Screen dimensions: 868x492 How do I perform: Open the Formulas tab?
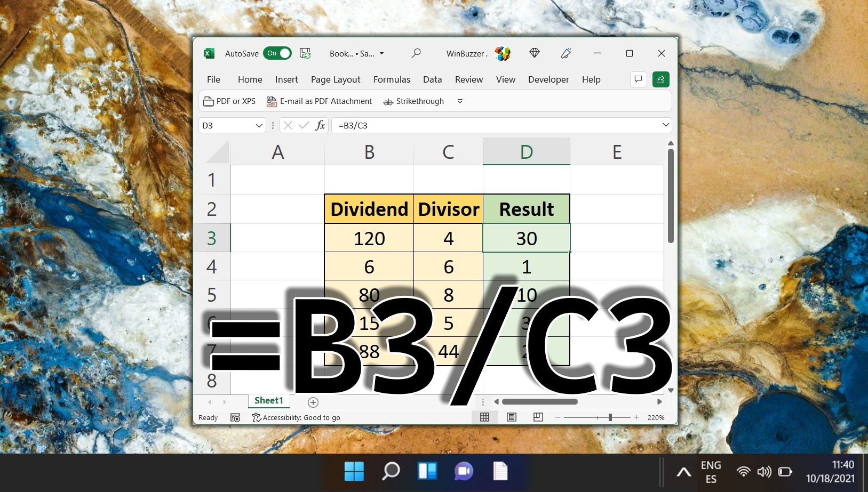(x=392, y=79)
